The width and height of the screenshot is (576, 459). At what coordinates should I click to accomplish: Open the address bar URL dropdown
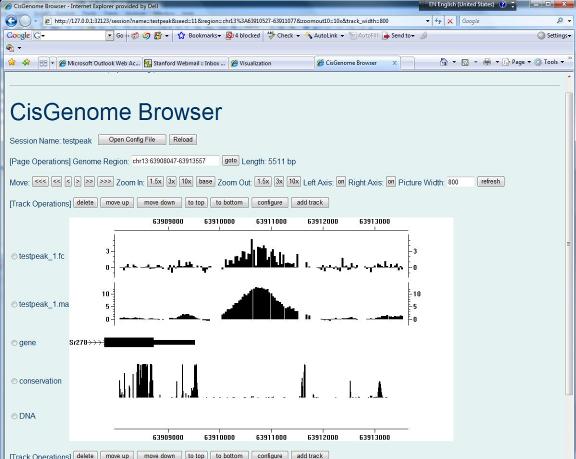tap(428, 21)
